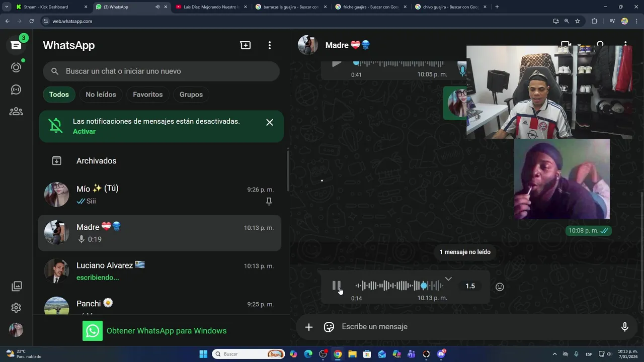
Task: Select the Grupos filter
Action: point(191,95)
